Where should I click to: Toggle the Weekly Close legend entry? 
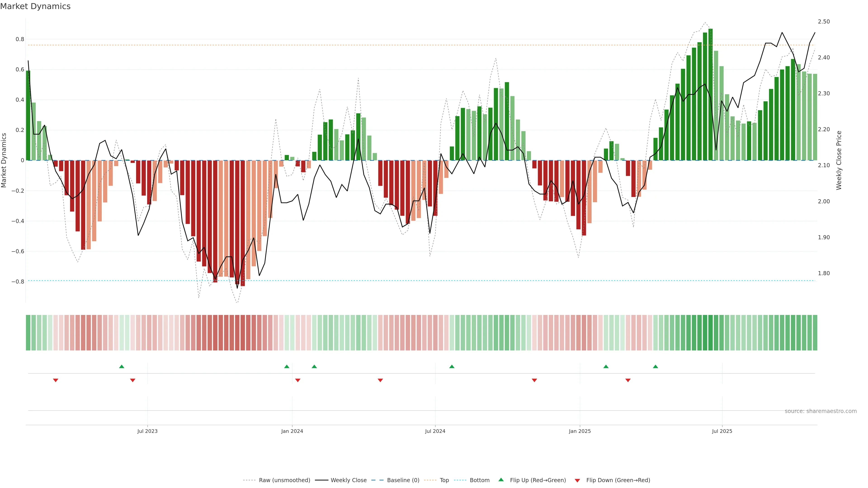[348, 480]
